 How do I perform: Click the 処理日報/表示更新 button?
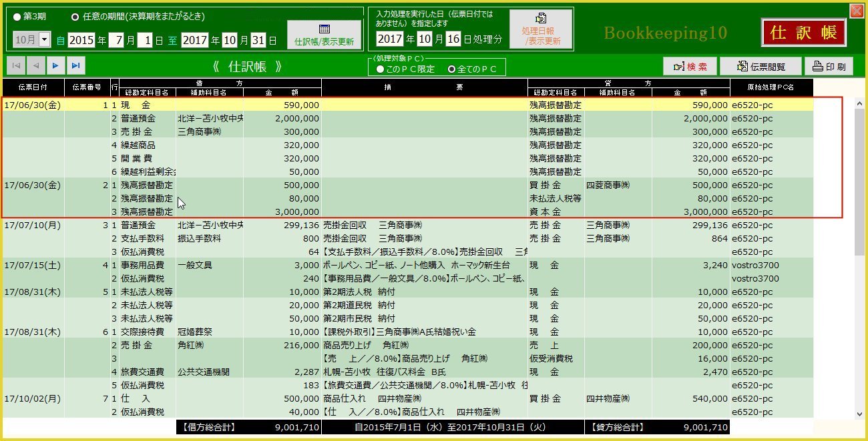pyautogui.click(x=541, y=30)
